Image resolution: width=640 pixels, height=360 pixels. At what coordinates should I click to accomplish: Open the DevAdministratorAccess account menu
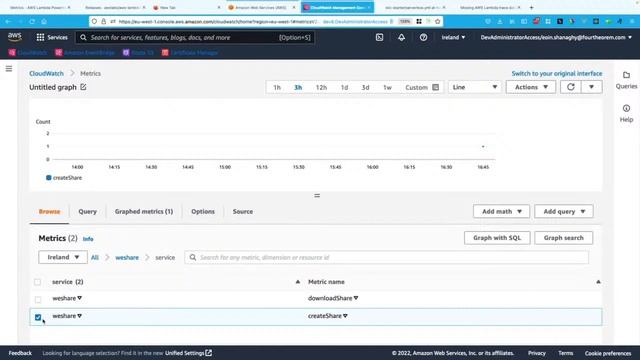click(x=556, y=37)
